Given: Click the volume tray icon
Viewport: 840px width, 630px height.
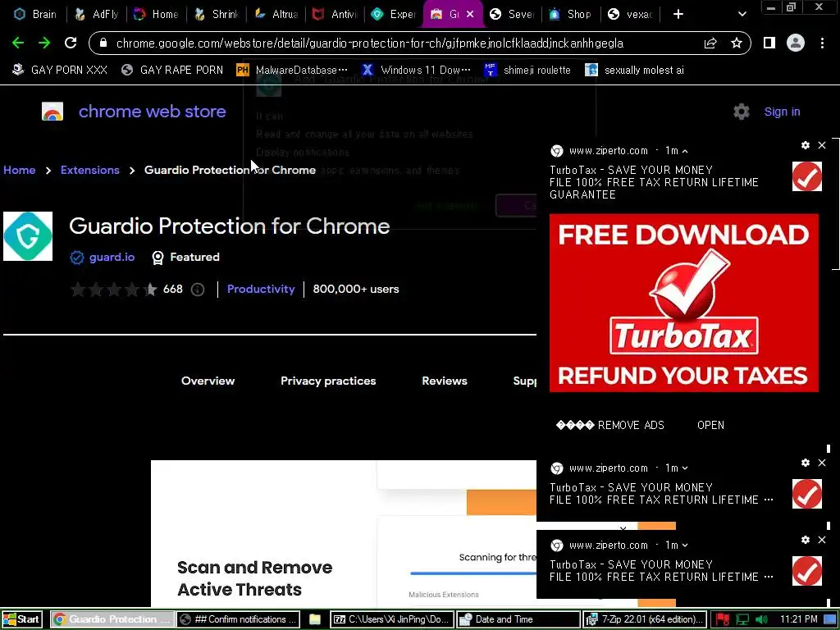Looking at the screenshot, I should [762, 620].
